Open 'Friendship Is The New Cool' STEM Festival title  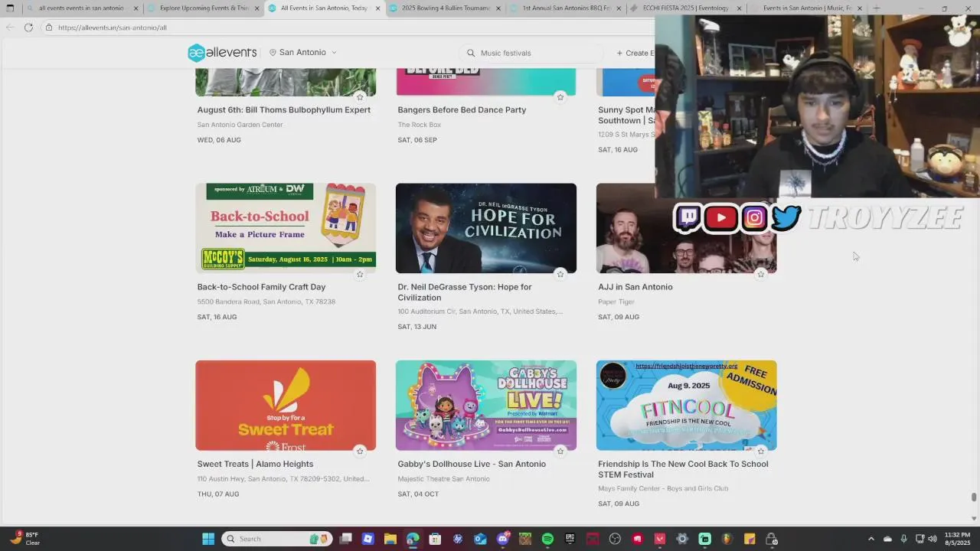coord(683,469)
